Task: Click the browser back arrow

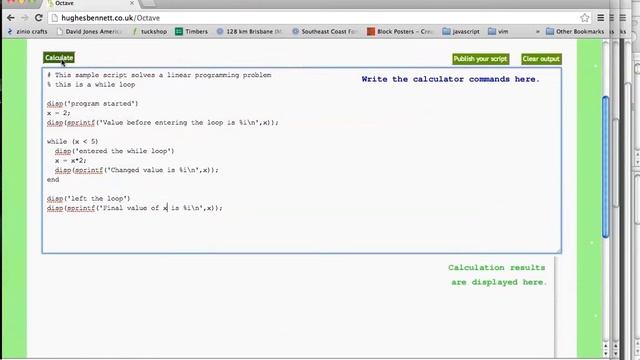Action: click(11, 18)
